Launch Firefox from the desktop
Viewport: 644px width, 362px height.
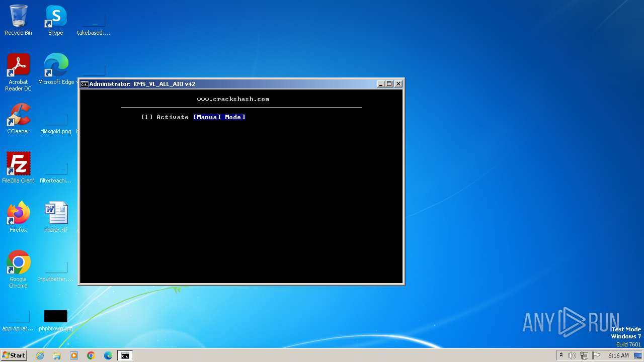click(18, 217)
